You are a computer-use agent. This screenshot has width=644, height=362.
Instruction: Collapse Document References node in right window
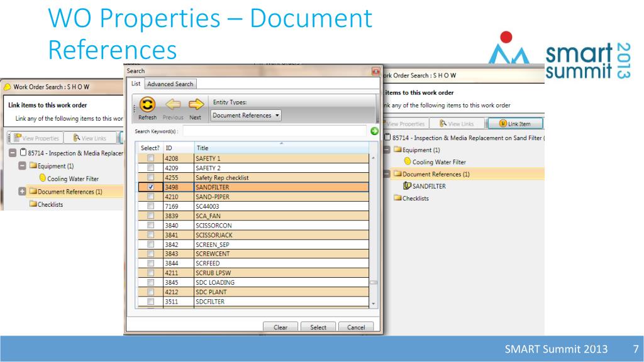click(387, 174)
